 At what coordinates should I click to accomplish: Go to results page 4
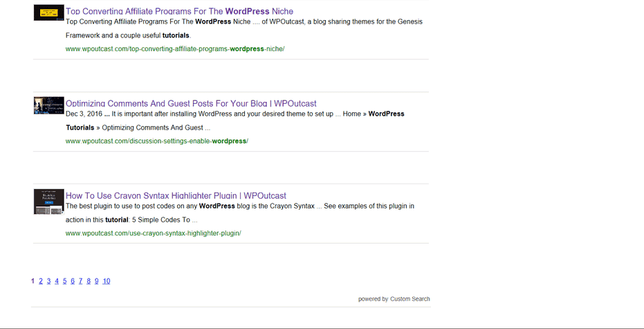pyautogui.click(x=57, y=281)
